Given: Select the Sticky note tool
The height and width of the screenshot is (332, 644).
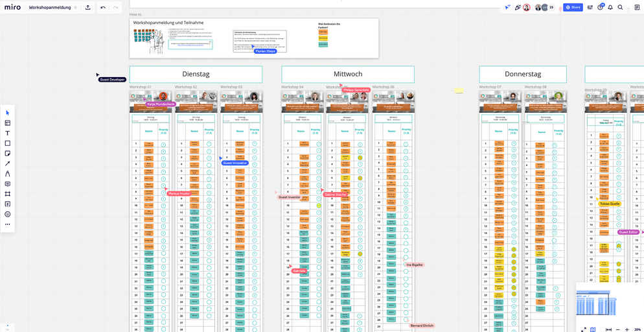Looking at the screenshot, I should click(8, 154).
